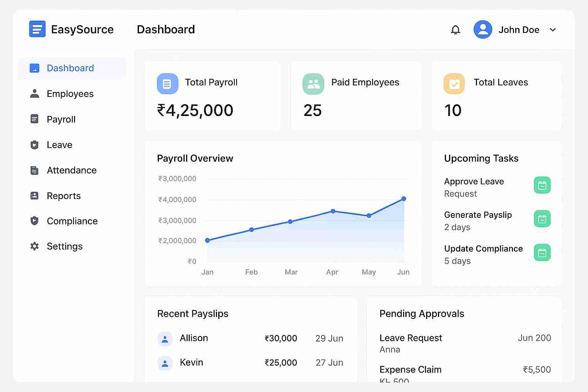Screen dimensions: 588x392
Task: Open the notifications bell
Action: tap(455, 30)
